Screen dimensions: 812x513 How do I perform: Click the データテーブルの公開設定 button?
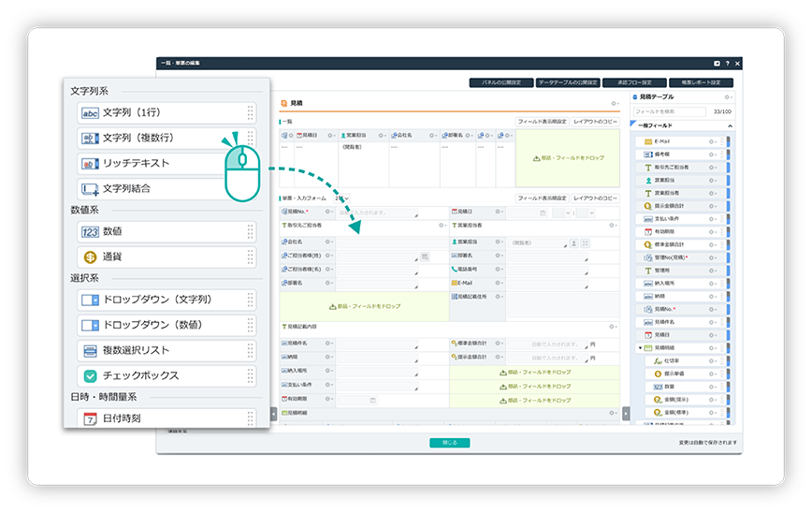tap(568, 83)
